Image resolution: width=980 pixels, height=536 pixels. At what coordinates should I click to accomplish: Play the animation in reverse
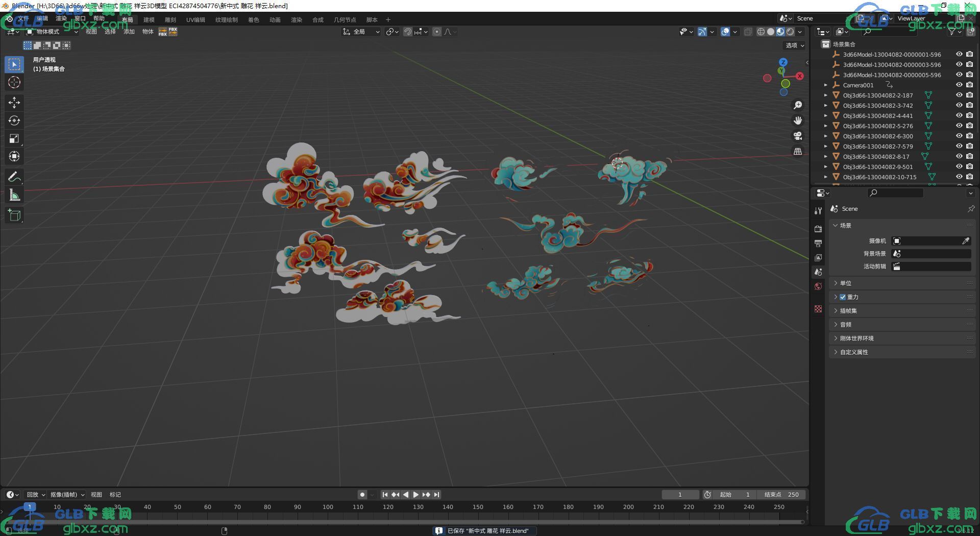(x=406, y=495)
